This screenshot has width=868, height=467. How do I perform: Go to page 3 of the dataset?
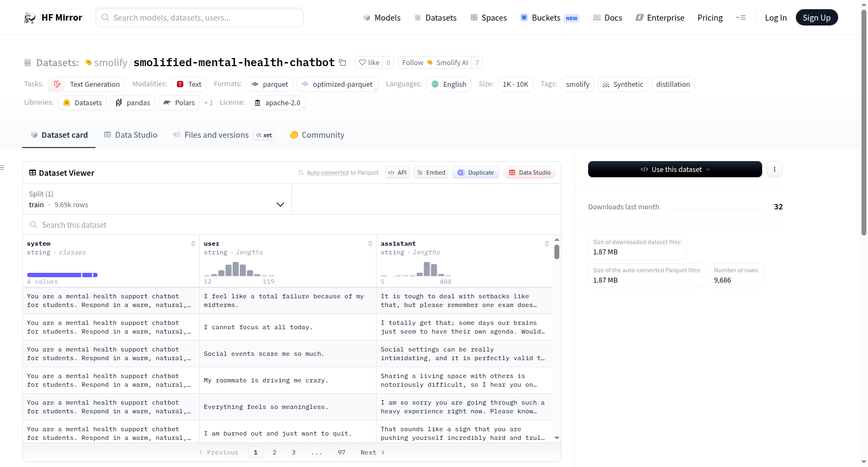(293, 452)
